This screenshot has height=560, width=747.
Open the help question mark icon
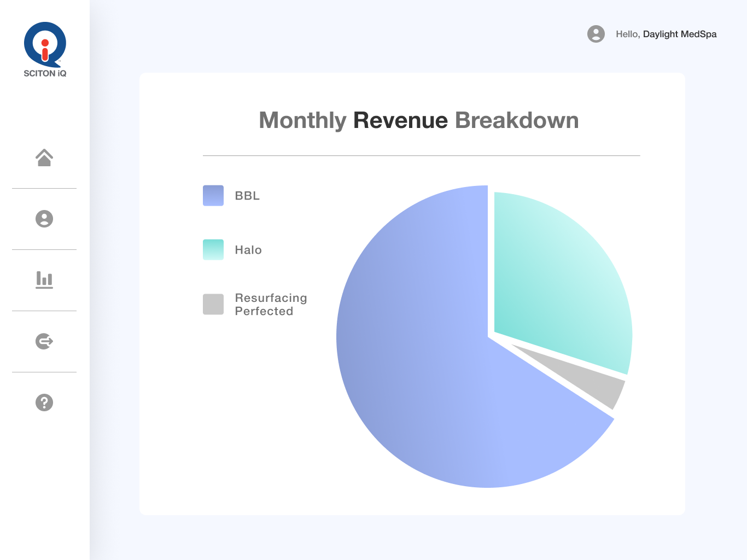pos(44,402)
